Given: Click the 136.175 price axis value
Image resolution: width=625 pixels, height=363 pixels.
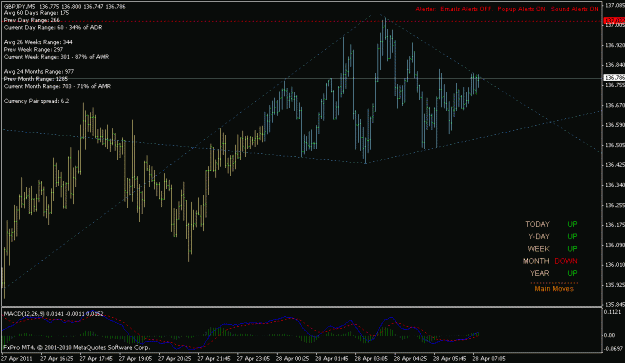Looking at the screenshot, I should [615, 225].
